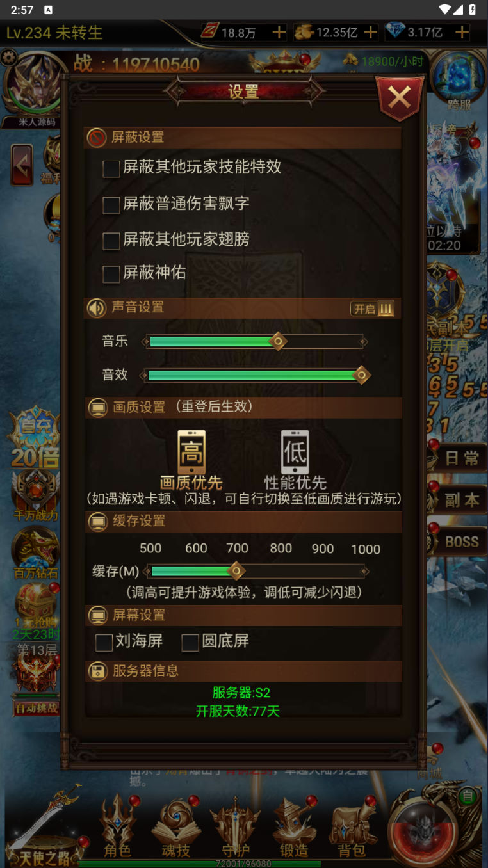Select the 低 性能优先 phone icon
The height and width of the screenshot is (868, 488).
click(295, 452)
